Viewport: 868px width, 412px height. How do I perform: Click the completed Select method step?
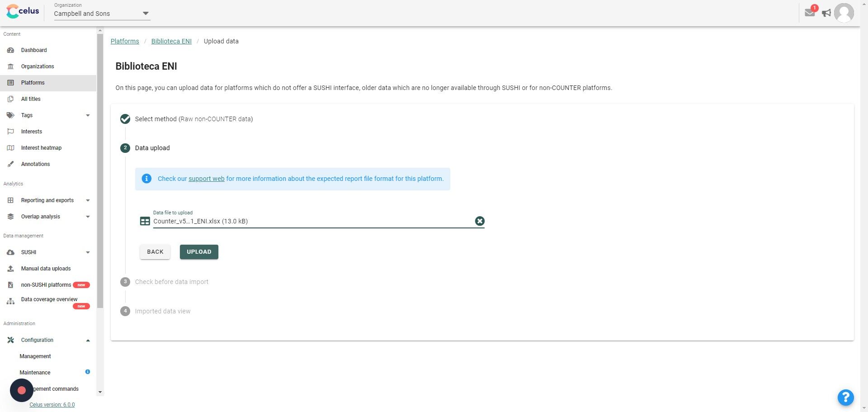[186, 119]
